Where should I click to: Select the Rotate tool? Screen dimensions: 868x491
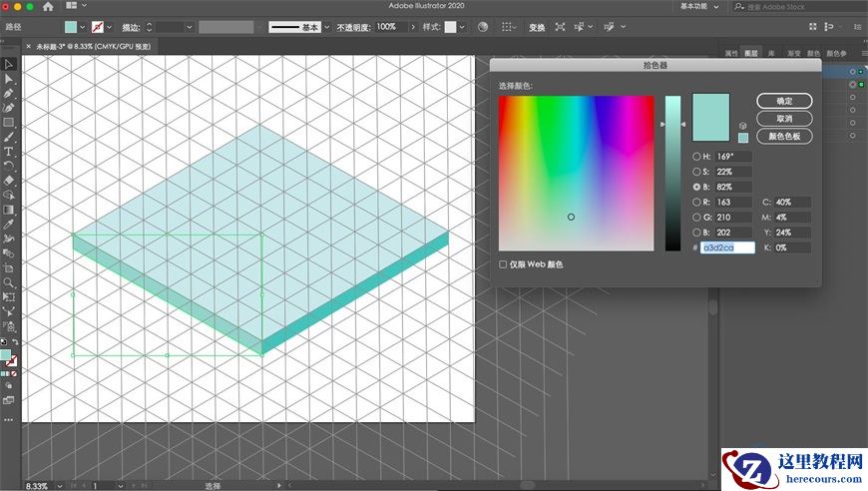(8, 166)
